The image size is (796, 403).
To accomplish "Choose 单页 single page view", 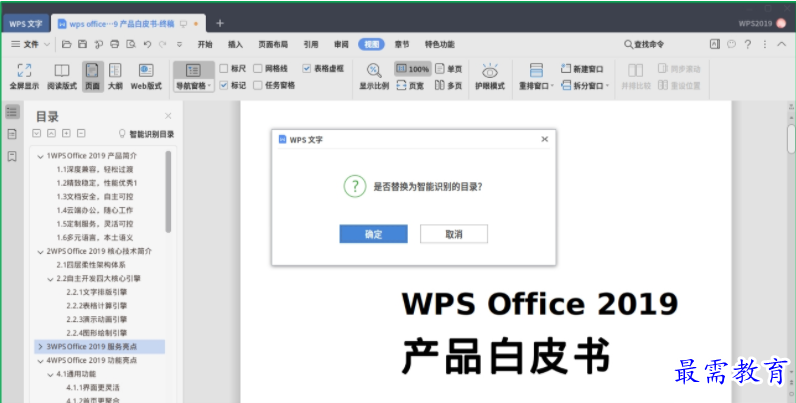I will point(449,69).
